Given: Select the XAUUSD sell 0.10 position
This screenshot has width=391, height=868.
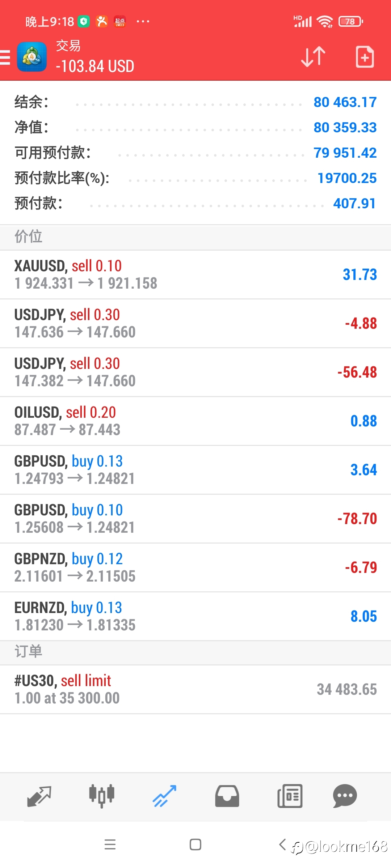Looking at the screenshot, I should [195, 275].
